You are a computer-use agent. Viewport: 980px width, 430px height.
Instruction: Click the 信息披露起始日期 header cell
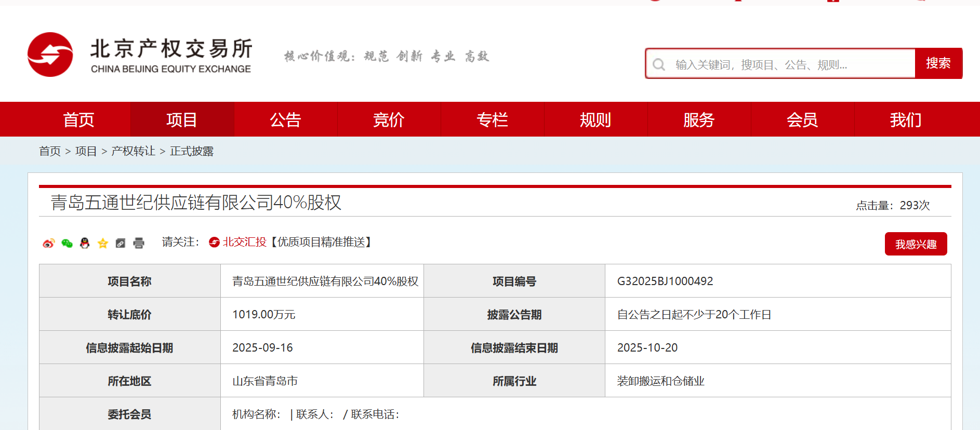click(x=130, y=347)
